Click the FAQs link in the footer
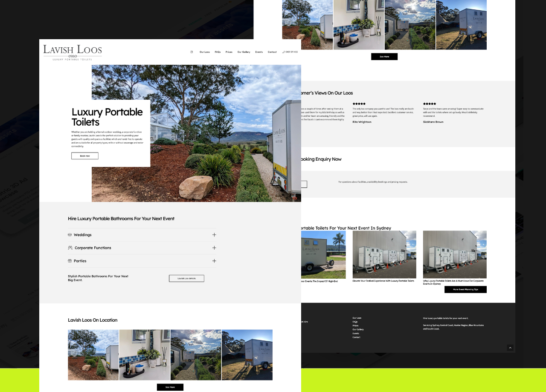The width and height of the screenshot is (546, 392). click(x=355, y=322)
